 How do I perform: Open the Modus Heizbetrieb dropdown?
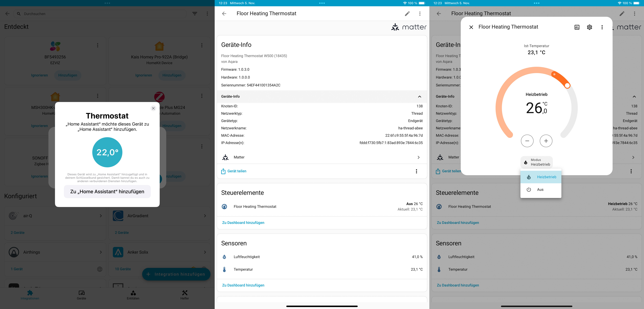(537, 162)
